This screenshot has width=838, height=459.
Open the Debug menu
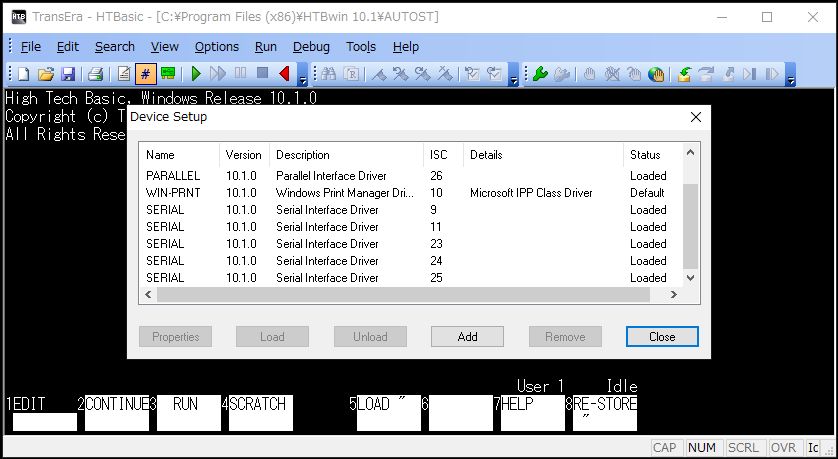[x=311, y=47]
